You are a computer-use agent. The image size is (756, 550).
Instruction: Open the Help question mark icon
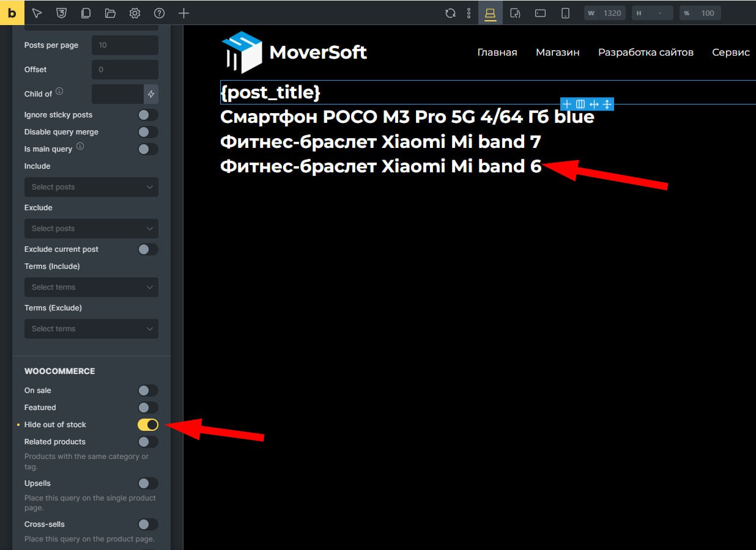coord(159,13)
